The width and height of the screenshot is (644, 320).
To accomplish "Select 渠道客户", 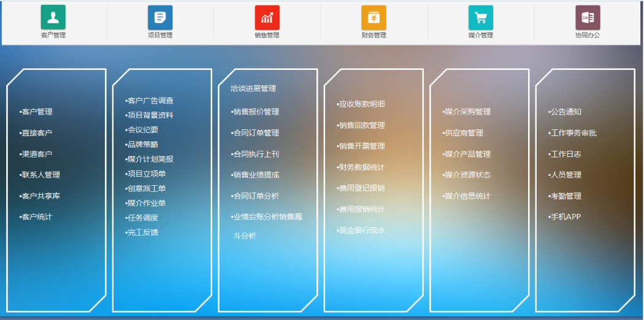I will point(36,154).
